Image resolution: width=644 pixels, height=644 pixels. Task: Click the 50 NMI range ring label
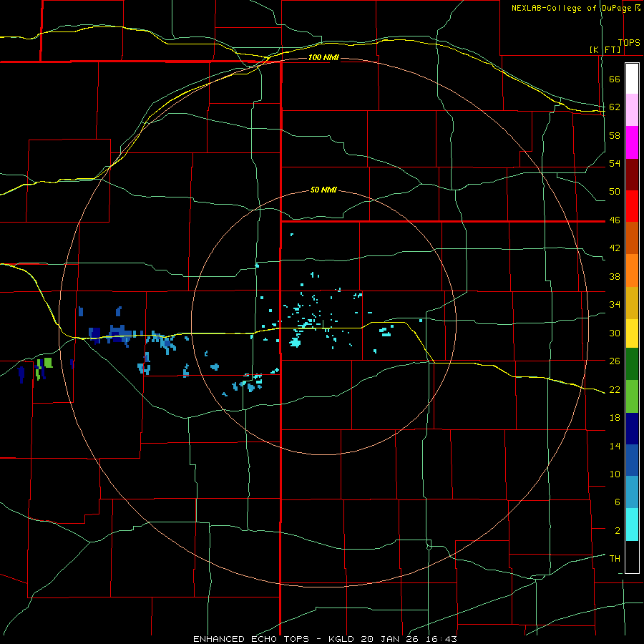[323, 190]
